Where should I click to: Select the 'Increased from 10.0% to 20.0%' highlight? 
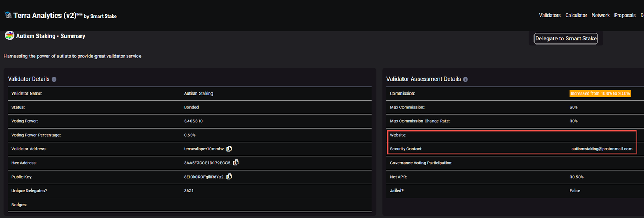600,93
